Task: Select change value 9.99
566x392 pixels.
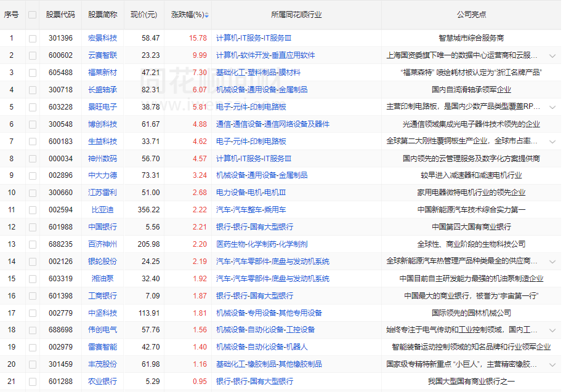Action: [200, 55]
